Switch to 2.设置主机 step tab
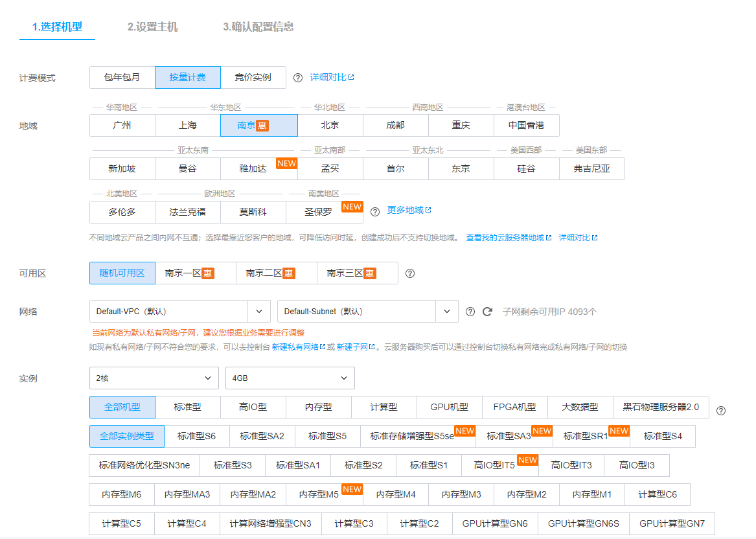 (152, 27)
